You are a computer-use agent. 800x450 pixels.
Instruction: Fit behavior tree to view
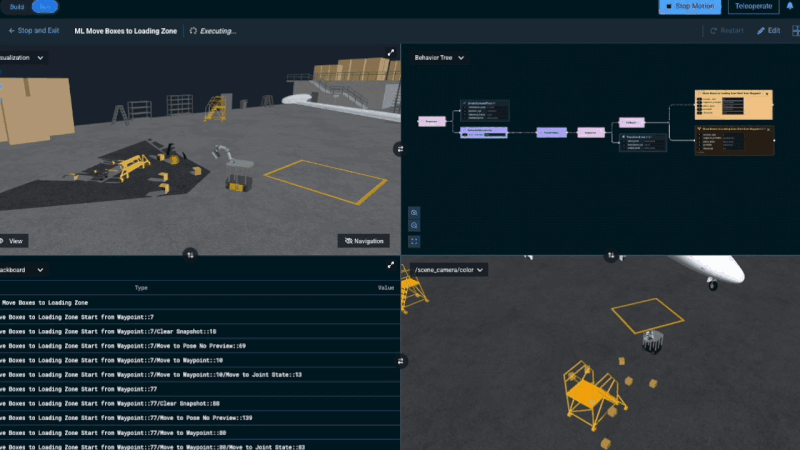coord(415,241)
